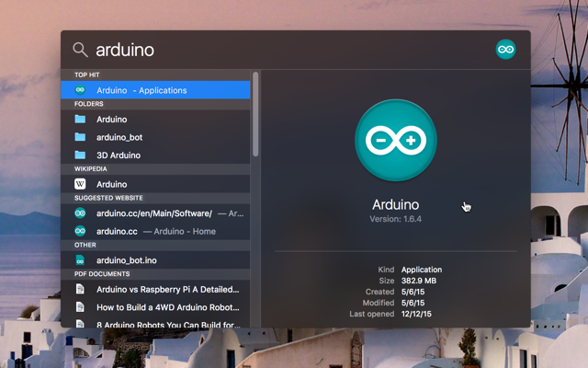The height and width of the screenshot is (368, 588).
Task: Click the folder icon next to 3D Arduino
Action: click(x=80, y=155)
